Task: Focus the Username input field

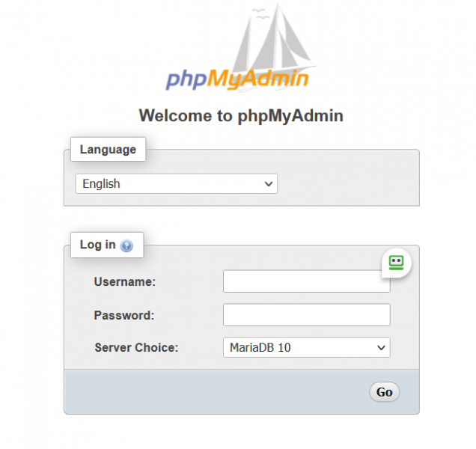Action: (307, 281)
